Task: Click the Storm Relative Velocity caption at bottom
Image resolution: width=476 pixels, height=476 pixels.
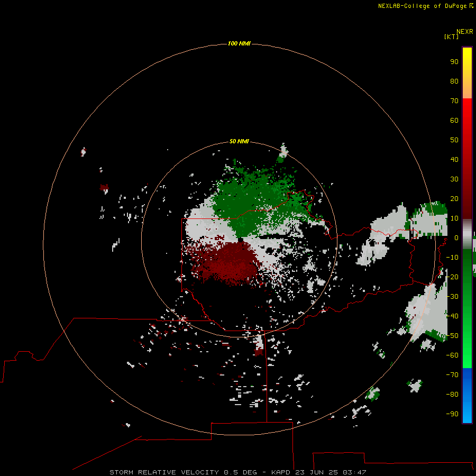Action: (x=237, y=472)
